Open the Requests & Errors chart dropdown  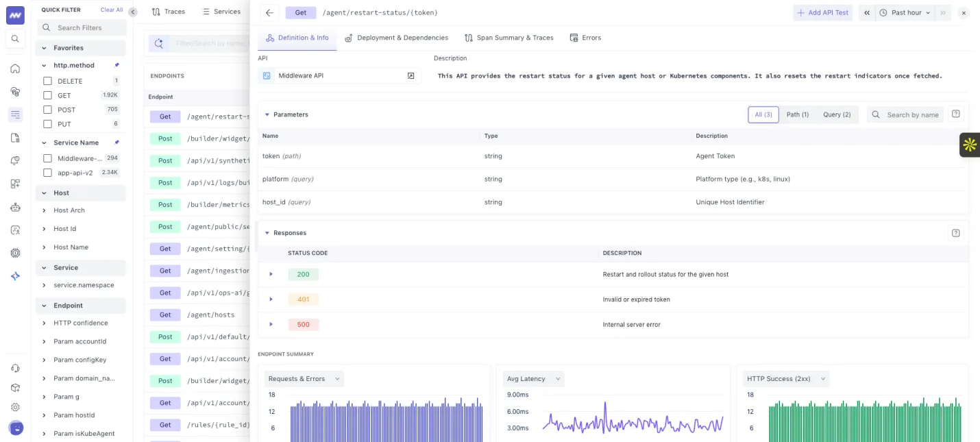click(304, 379)
